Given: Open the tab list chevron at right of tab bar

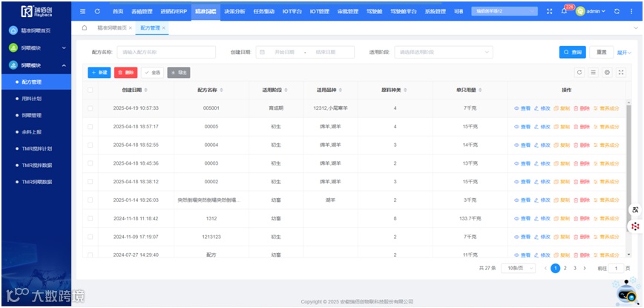Looking at the screenshot, I should tap(636, 28).
